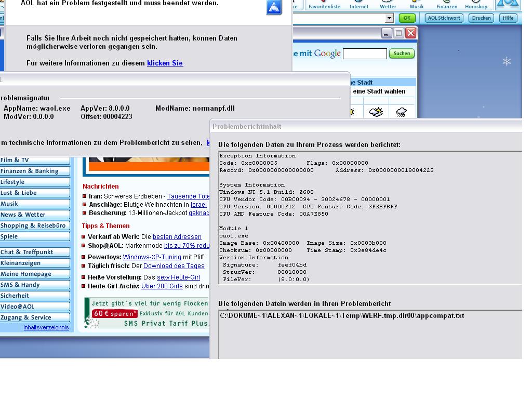Screen dimensions: 532x399
Task: Click the Google search input field
Action: tap(365, 54)
